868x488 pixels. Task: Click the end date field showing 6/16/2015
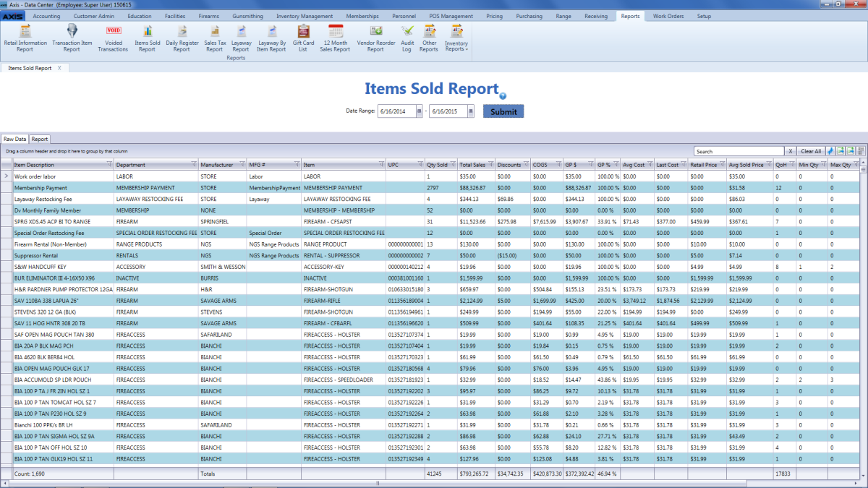click(x=448, y=111)
